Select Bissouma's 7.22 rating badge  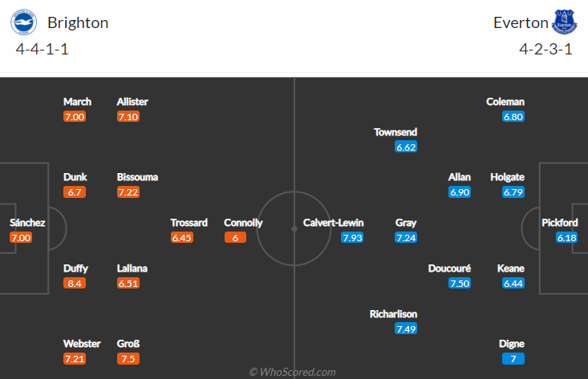[x=128, y=192]
